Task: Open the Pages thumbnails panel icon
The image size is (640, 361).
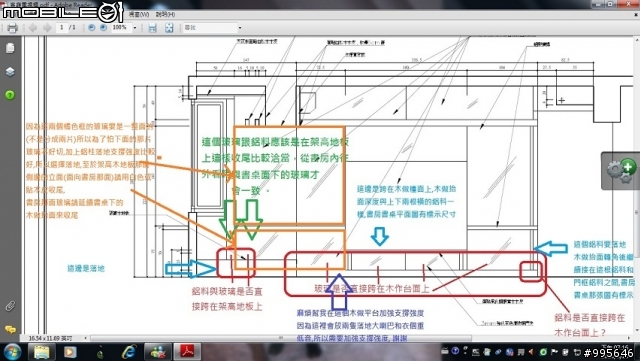Action: point(10,48)
